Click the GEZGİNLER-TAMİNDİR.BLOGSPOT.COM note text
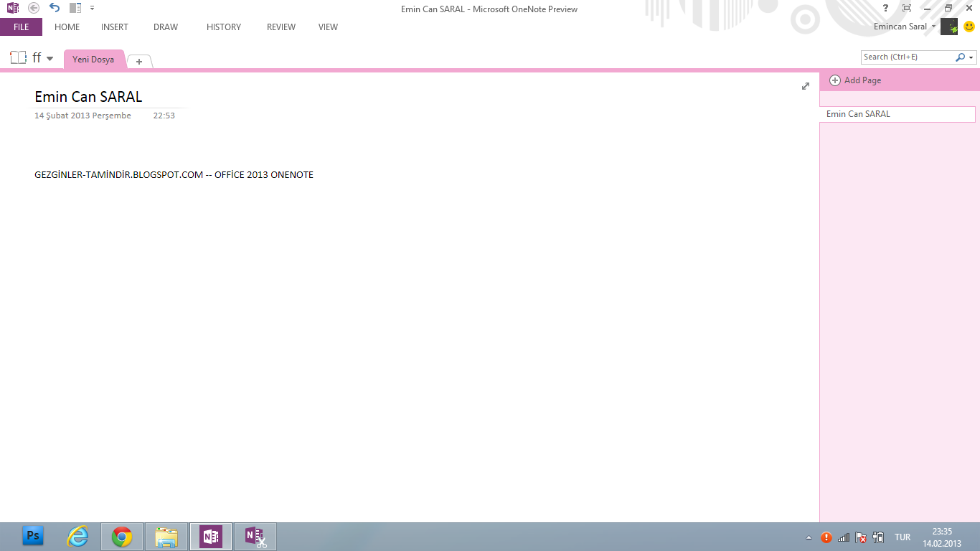 [x=174, y=175]
